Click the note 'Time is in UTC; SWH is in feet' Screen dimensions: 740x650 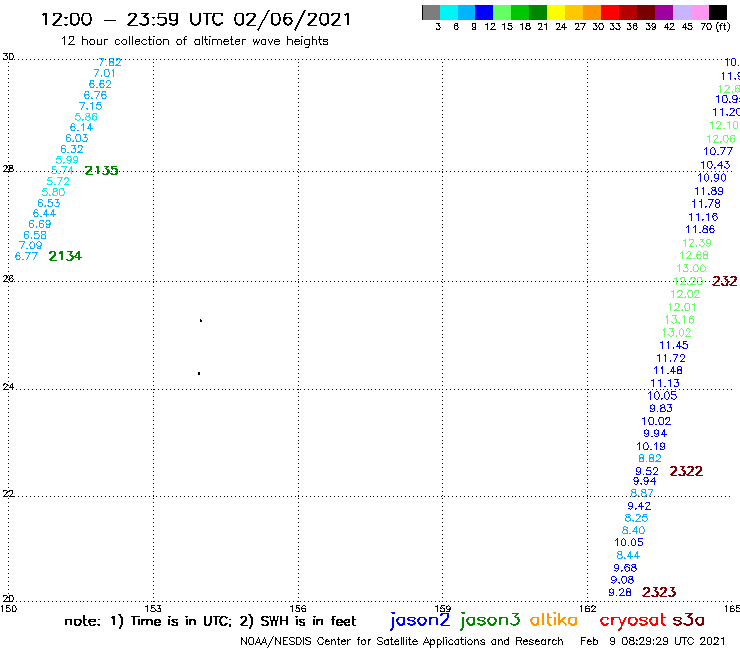coord(210,621)
